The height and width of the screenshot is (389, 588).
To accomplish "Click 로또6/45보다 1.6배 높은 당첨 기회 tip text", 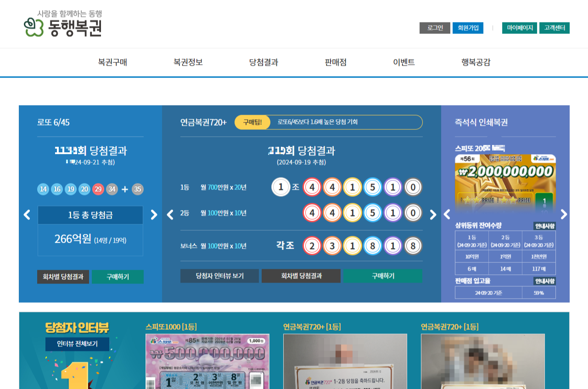I will pos(318,122).
